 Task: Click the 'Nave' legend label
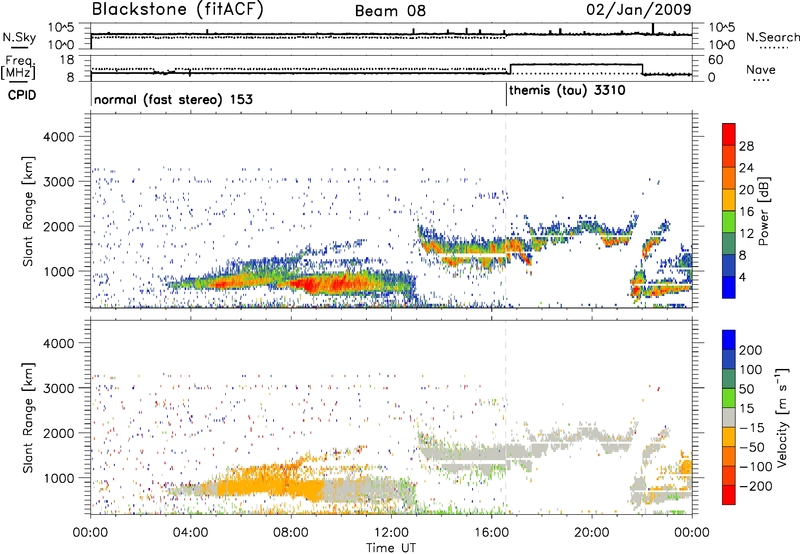point(761,69)
